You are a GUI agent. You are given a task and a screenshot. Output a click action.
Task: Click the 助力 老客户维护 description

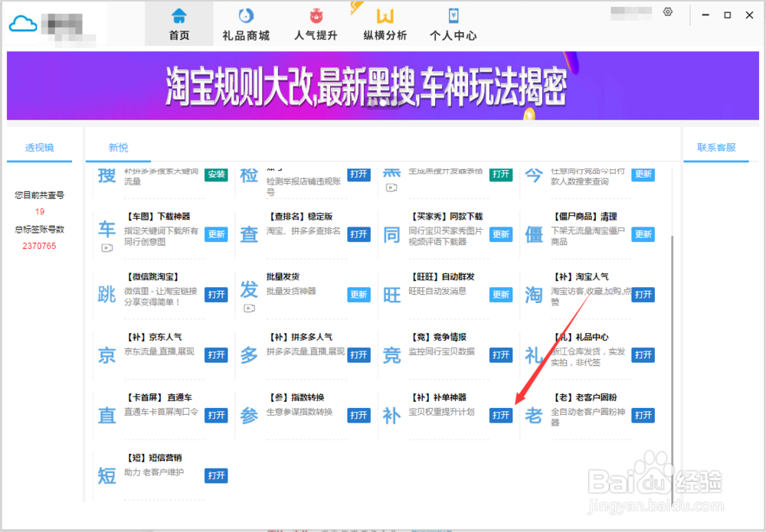[154, 472]
